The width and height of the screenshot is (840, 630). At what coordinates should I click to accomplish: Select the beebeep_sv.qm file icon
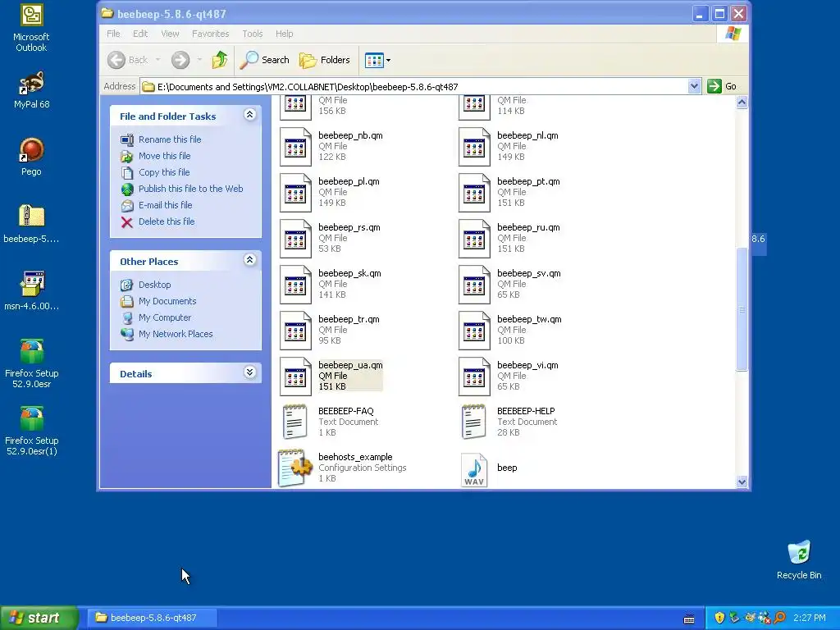coord(475,285)
